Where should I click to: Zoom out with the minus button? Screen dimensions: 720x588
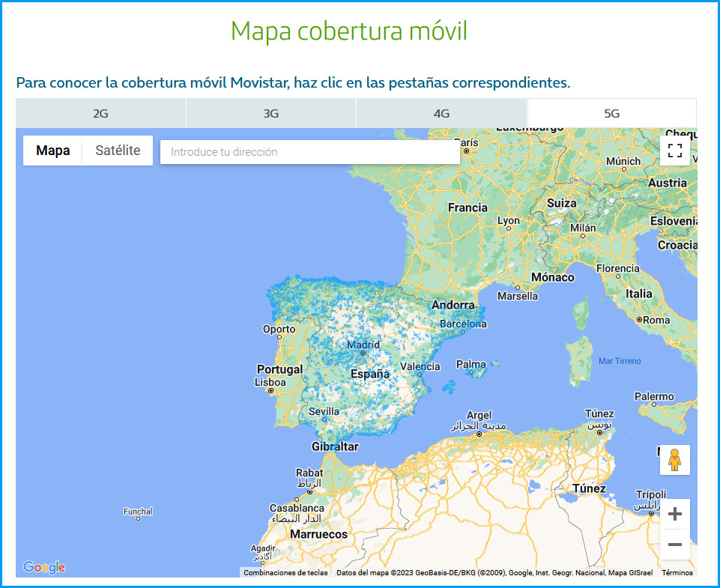[x=674, y=545]
